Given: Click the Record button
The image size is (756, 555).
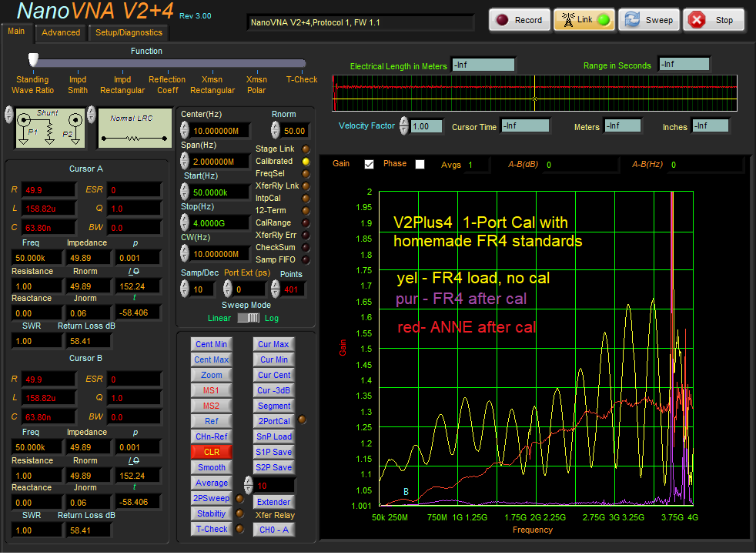Looking at the screenshot, I should [x=519, y=20].
